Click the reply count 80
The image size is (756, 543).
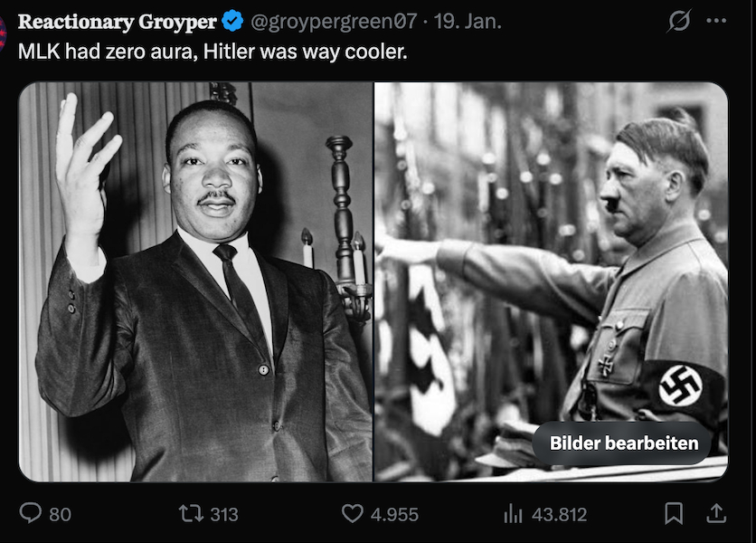click(x=60, y=514)
